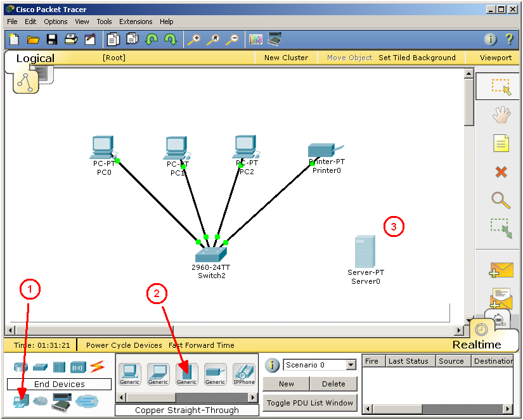The image size is (523, 420).
Task: Choose the Move Layout hand tool
Action: pos(501,115)
